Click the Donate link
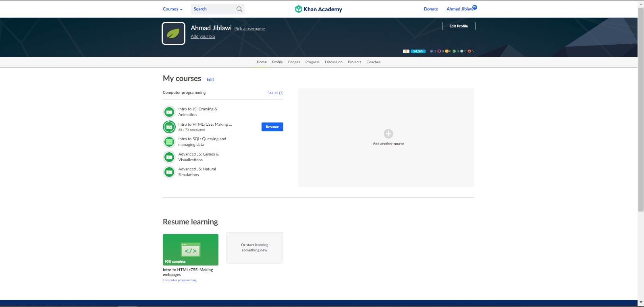Image resolution: width=644 pixels, height=307 pixels. click(x=431, y=9)
